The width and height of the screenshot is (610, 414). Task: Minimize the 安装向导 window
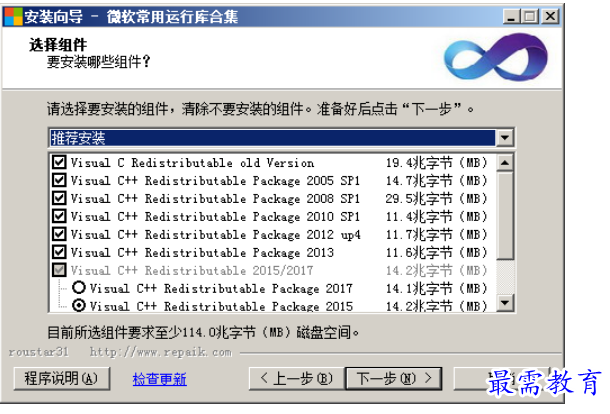click(511, 16)
